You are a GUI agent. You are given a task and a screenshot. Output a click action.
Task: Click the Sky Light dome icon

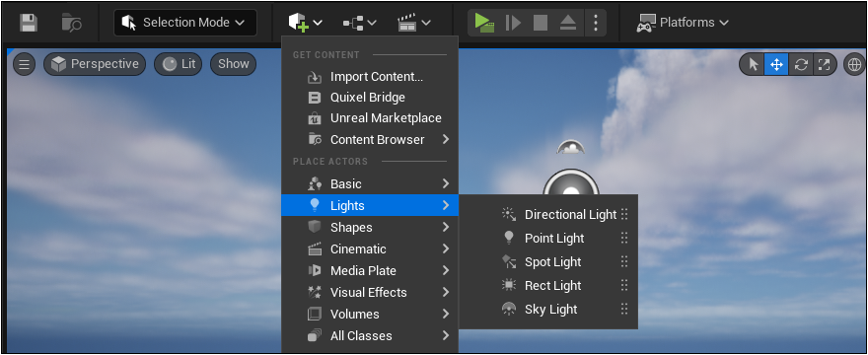[x=508, y=309]
